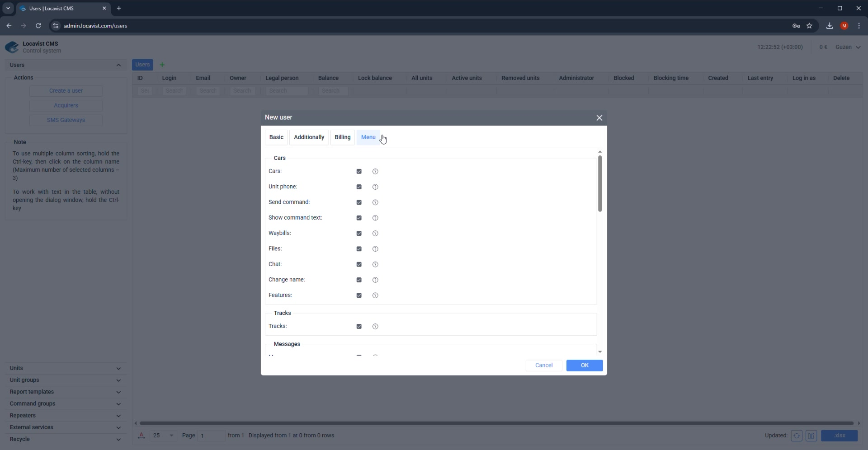Close the New user dialog
This screenshot has width=868, height=450.
tap(599, 118)
